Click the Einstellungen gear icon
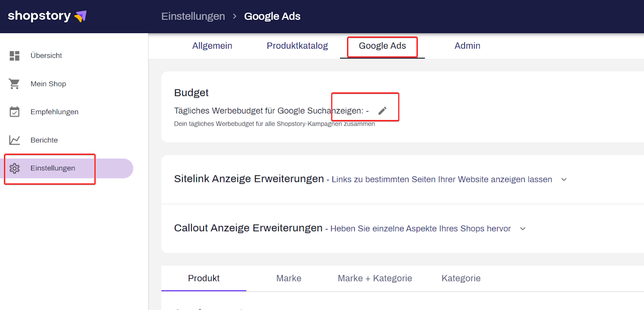The image size is (644, 310). click(x=15, y=168)
